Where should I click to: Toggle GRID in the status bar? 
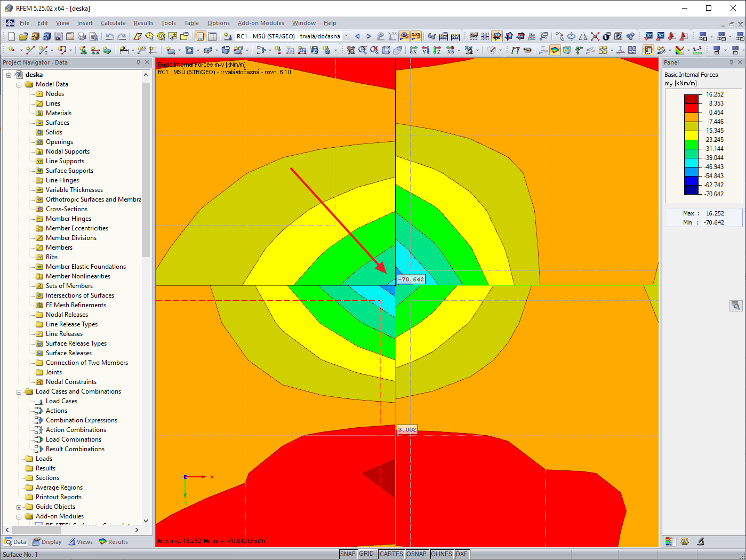[x=366, y=554]
